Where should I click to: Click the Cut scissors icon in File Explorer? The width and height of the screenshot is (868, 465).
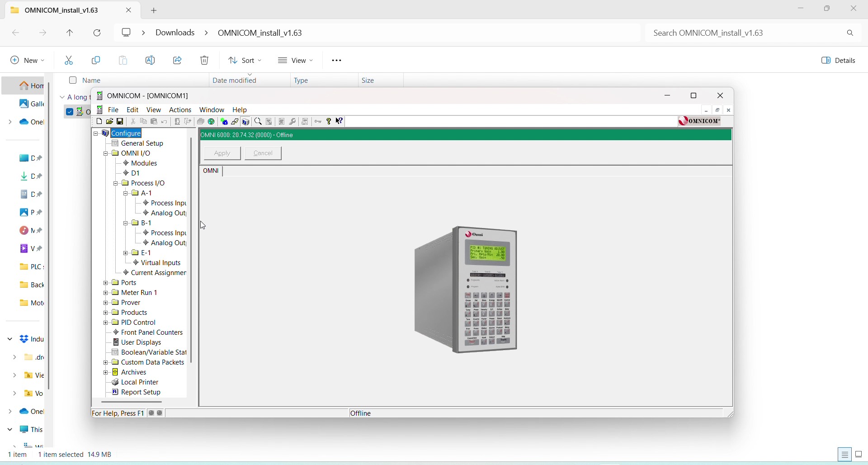tap(69, 61)
